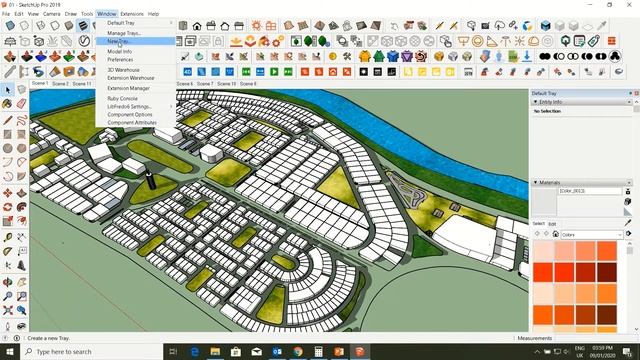Select the Follow Me tool
The height and width of the screenshot is (360, 640).
[22, 207]
